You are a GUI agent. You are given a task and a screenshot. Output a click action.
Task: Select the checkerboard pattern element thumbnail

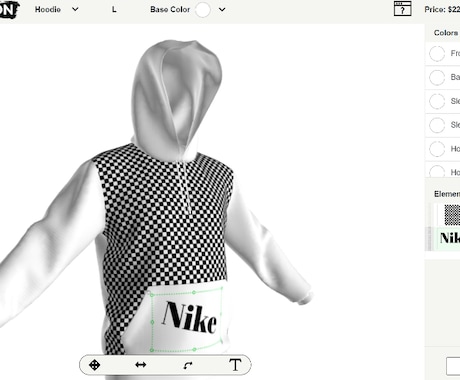452,215
